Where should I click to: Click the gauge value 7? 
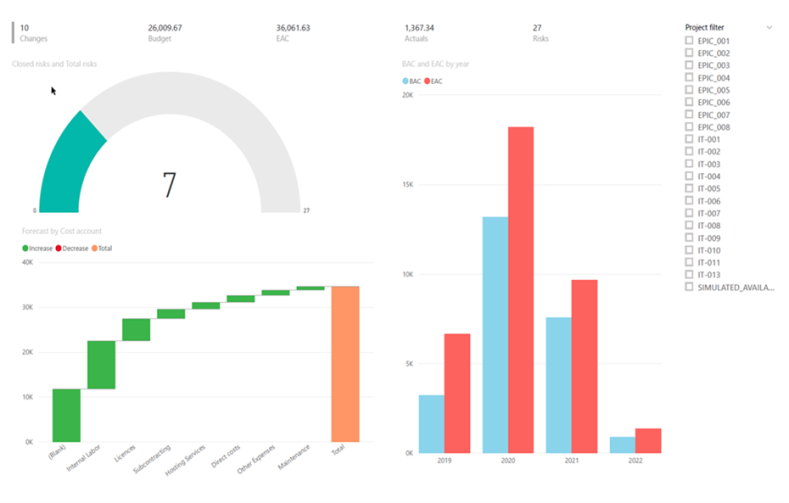[x=169, y=185]
